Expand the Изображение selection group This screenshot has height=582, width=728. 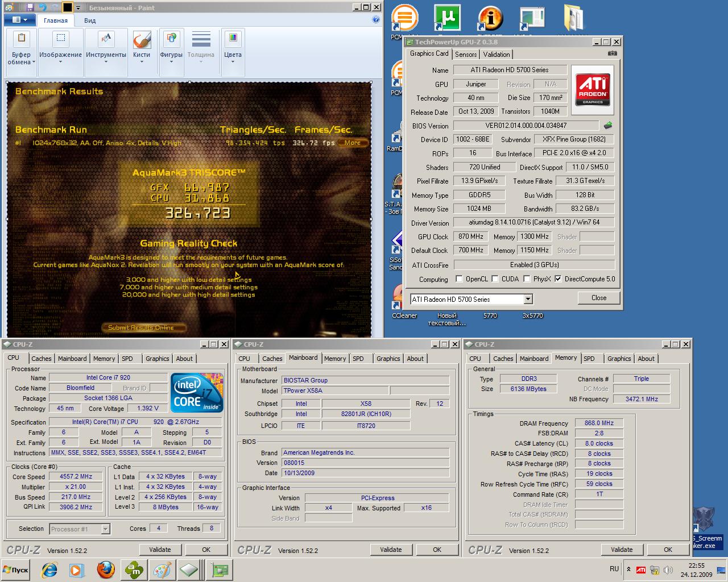tap(60, 52)
